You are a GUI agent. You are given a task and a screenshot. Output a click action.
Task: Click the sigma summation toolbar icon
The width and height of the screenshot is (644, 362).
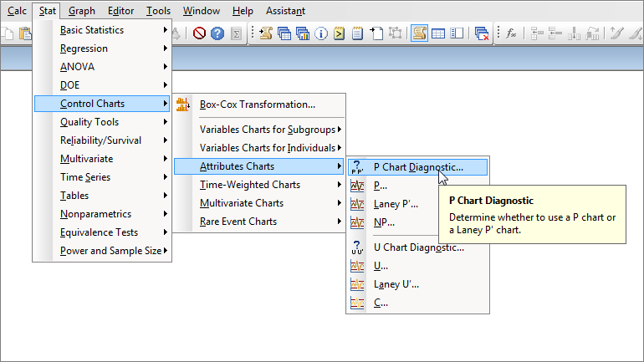click(237, 33)
